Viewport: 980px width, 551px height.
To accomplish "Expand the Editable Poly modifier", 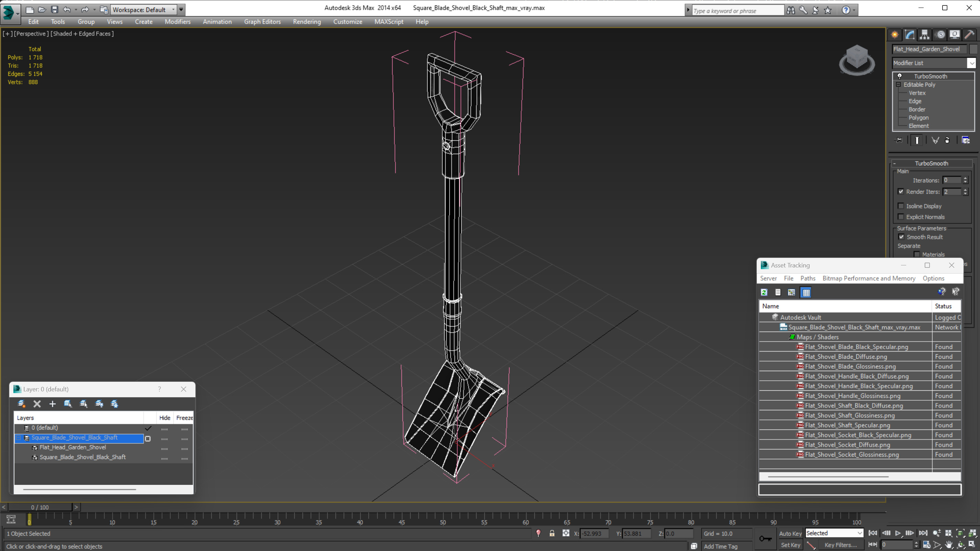I will click(898, 84).
